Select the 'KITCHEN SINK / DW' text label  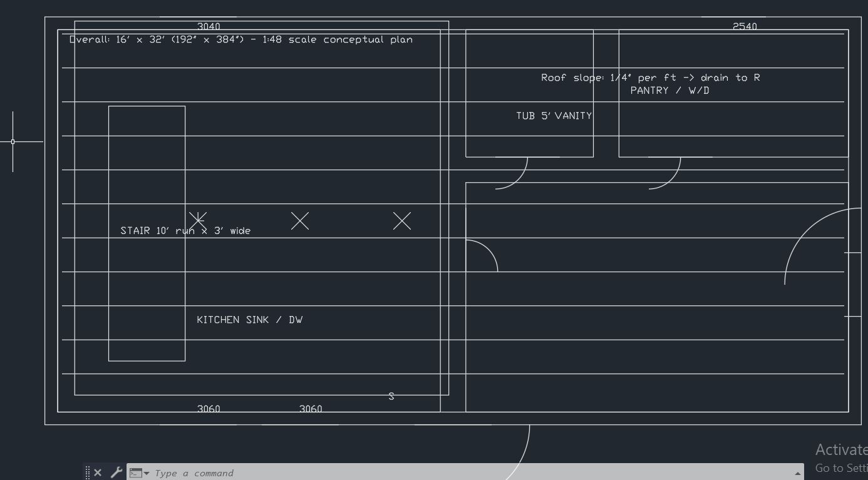pos(249,320)
